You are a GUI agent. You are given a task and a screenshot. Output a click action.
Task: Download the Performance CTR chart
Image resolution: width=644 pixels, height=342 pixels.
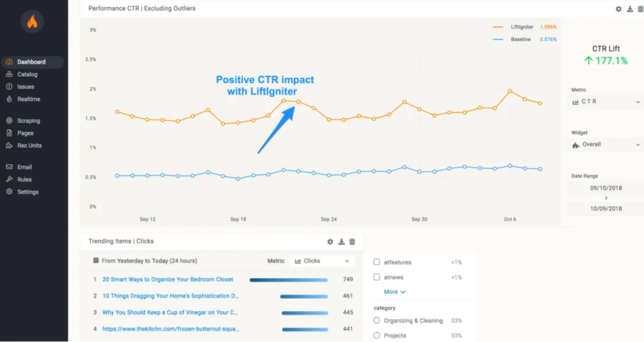[630, 9]
